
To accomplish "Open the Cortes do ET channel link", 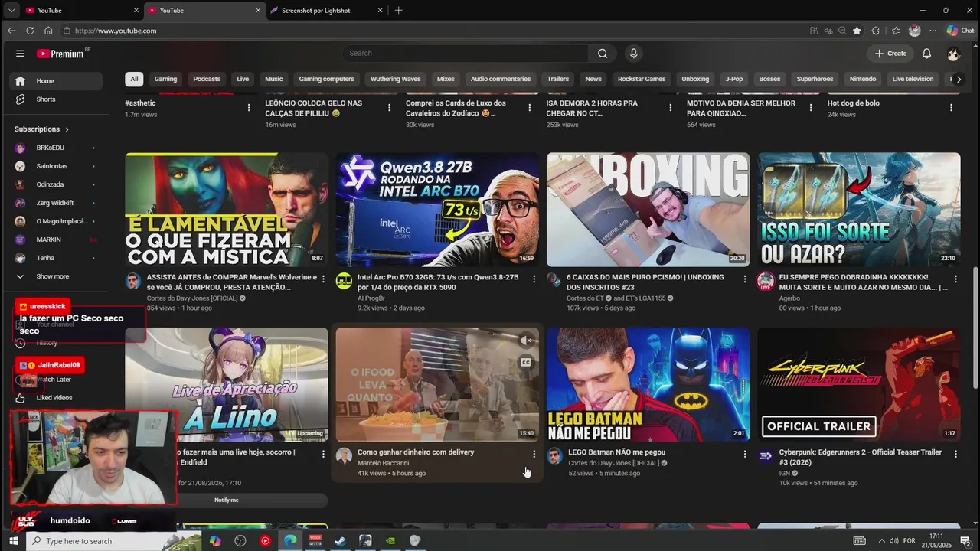I will pyautogui.click(x=586, y=298).
